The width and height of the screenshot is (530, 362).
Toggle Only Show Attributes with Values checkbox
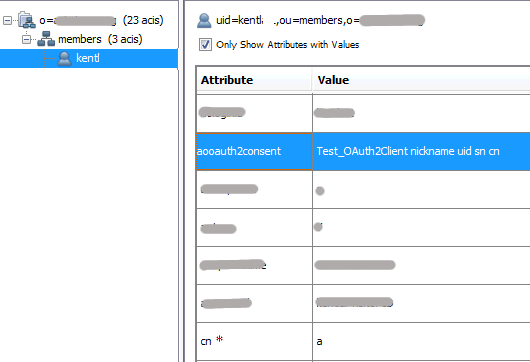205,45
